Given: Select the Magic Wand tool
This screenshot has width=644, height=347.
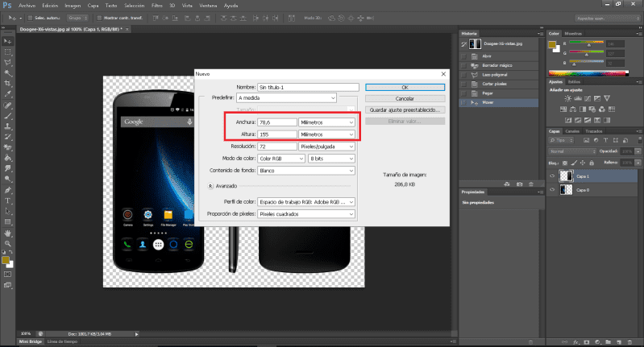Looking at the screenshot, I should coord(7,73).
